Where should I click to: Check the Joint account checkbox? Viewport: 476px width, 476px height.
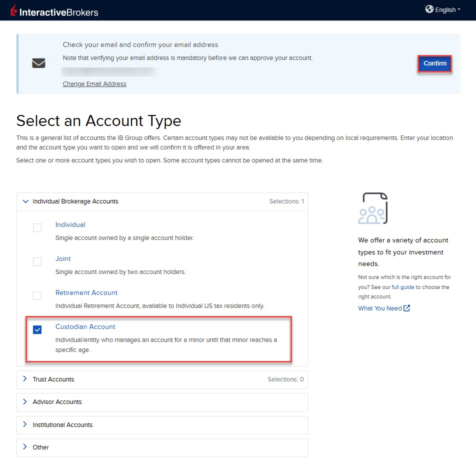[x=37, y=261]
